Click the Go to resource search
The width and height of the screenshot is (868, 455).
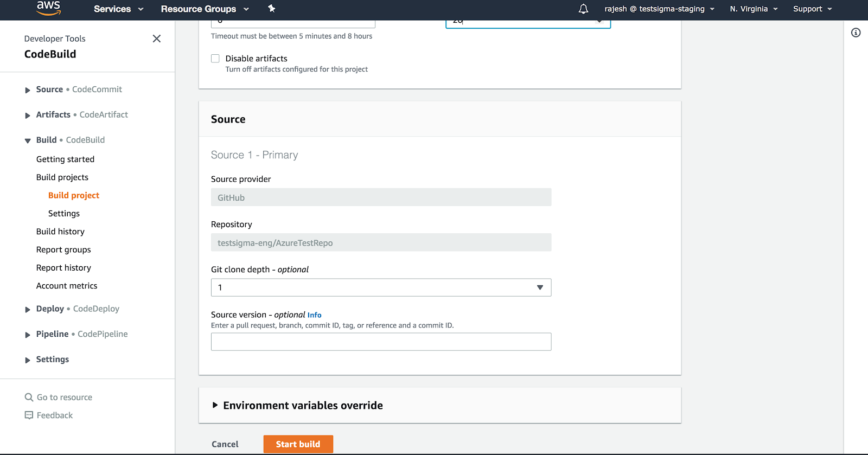click(59, 398)
